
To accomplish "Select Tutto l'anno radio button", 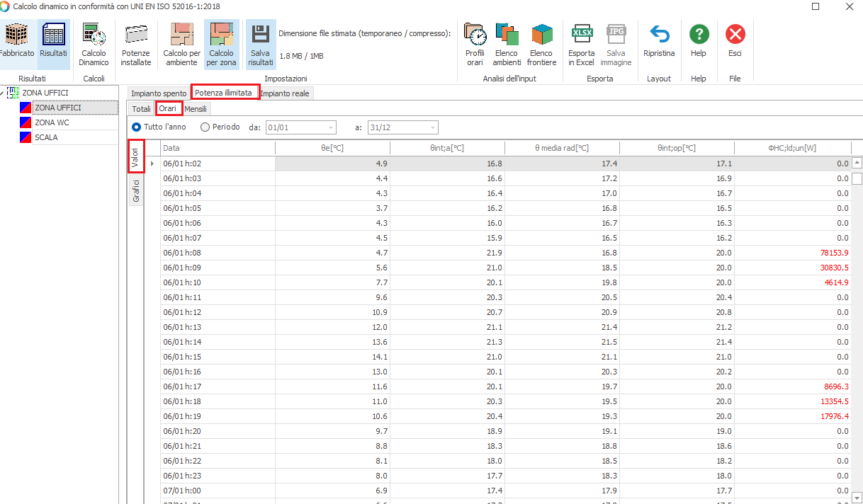I will pyautogui.click(x=137, y=127).
